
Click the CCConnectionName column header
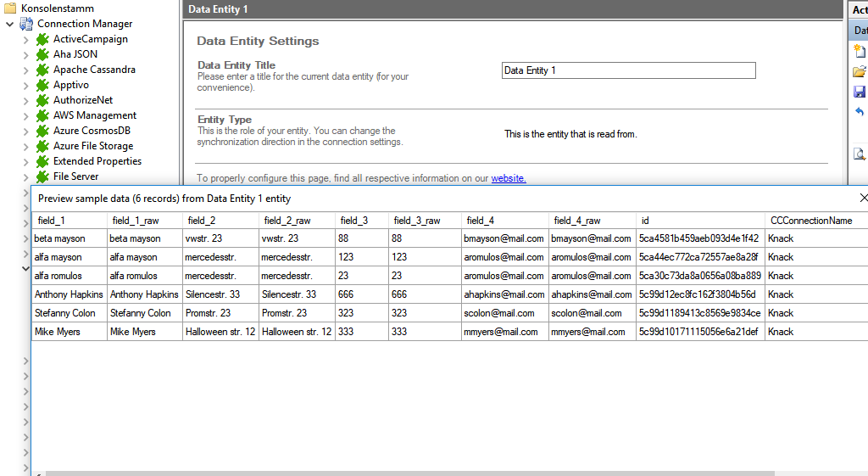(x=810, y=221)
